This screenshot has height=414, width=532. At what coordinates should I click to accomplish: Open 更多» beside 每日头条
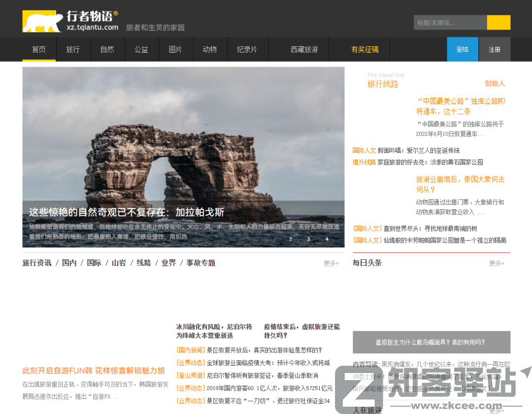(496, 263)
